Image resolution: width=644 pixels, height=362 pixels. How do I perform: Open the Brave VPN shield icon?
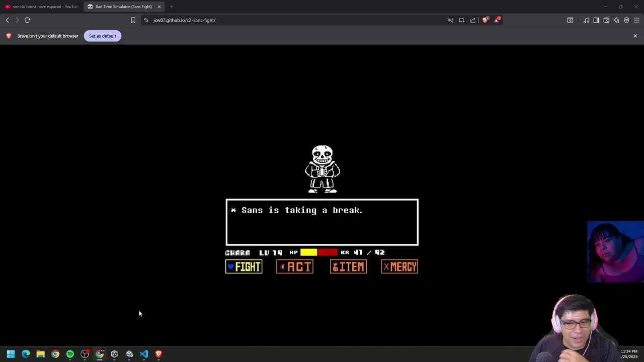pos(626,20)
